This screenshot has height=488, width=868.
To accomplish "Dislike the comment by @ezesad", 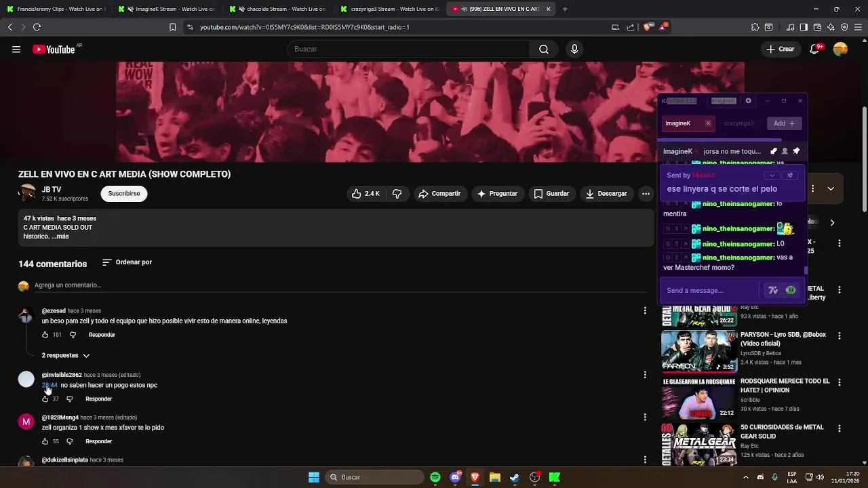I will click(x=73, y=335).
